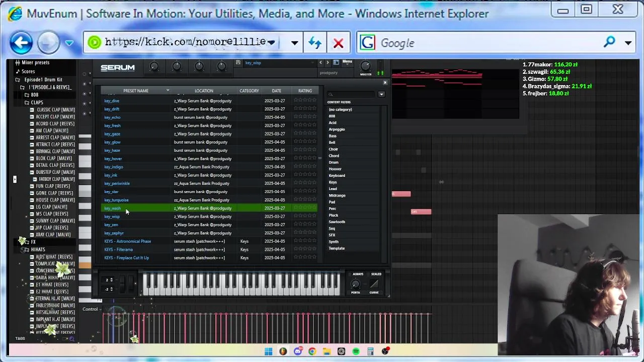This screenshot has height=362, width=644.
Task: Open Spotify from taskbar
Action: click(356, 351)
